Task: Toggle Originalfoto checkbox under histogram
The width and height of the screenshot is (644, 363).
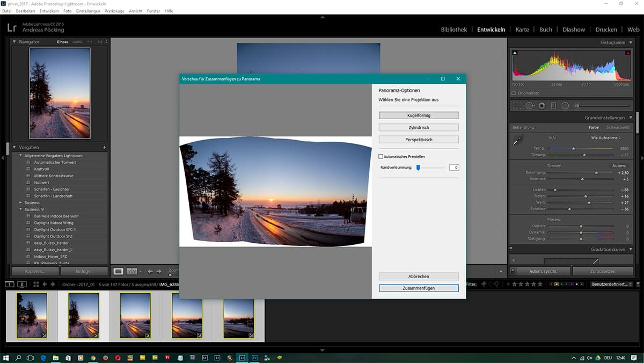Action: point(514,93)
